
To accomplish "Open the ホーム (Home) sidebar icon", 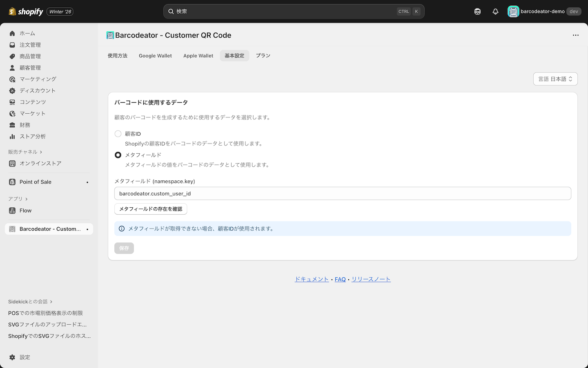I will pos(12,33).
